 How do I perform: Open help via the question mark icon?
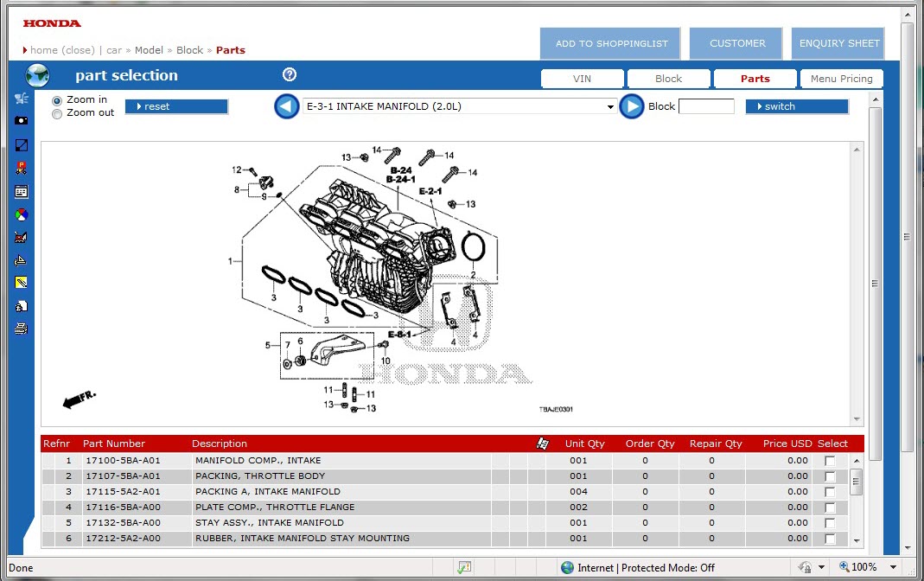tap(290, 75)
